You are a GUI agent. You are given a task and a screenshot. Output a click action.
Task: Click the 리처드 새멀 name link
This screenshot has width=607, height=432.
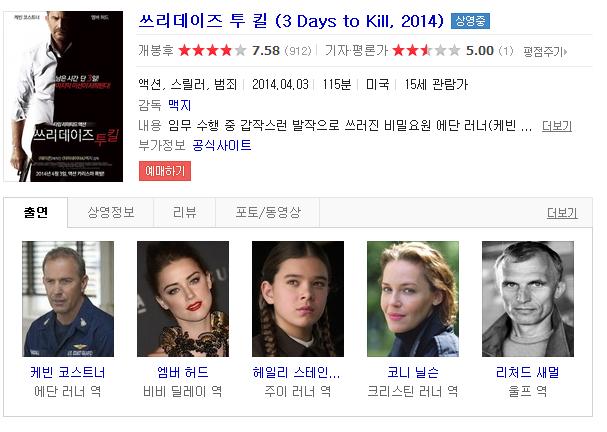(x=528, y=372)
